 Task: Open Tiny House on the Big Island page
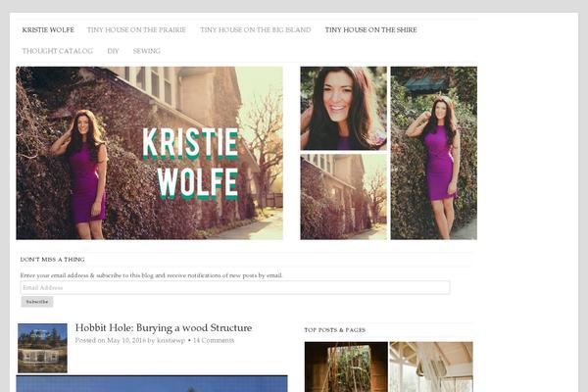click(256, 30)
